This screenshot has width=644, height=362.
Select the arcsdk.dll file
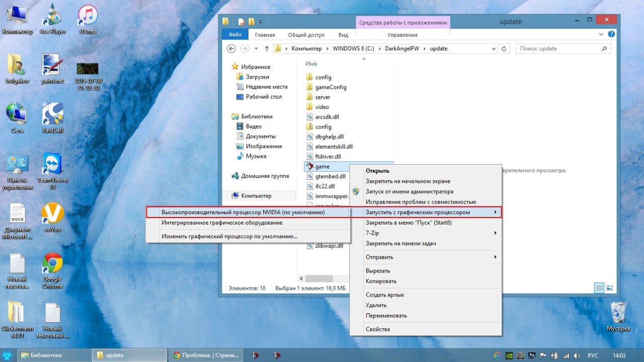click(327, 117)
